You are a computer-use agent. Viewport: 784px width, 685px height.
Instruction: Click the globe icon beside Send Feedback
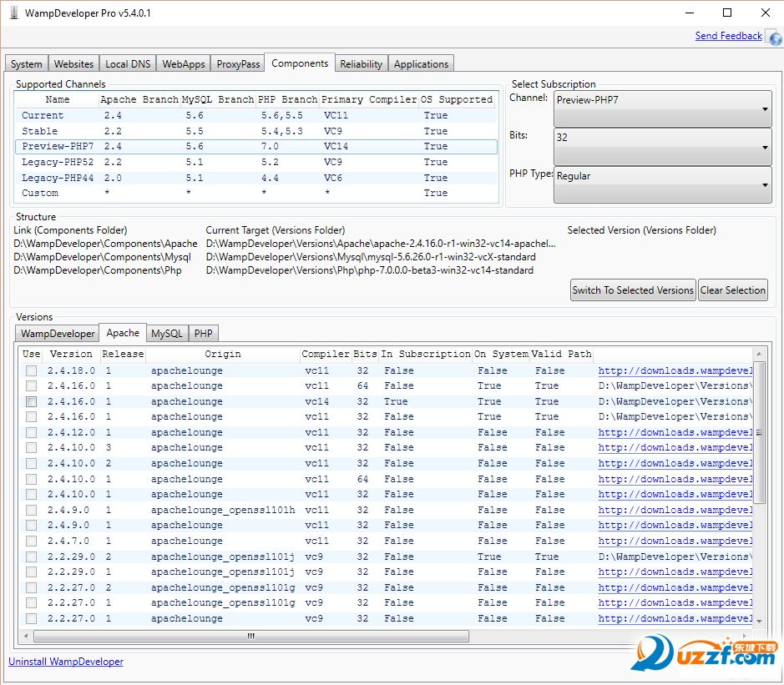774,38
